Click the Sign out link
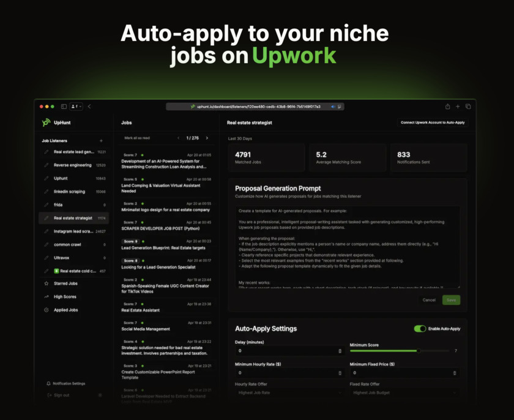Viewport: 514px width, 420px height. (x=59, y=395)
